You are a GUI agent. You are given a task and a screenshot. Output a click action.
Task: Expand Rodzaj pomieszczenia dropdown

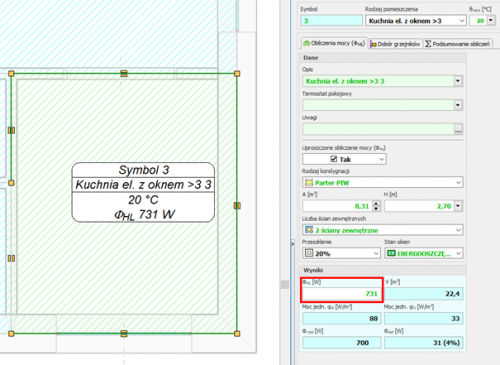461,21
